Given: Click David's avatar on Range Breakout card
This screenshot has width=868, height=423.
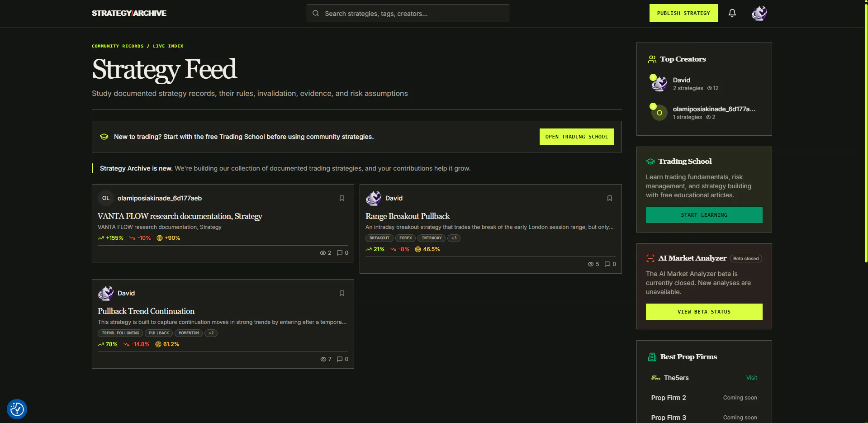Looking at the screenshot, I should (374, 198).
